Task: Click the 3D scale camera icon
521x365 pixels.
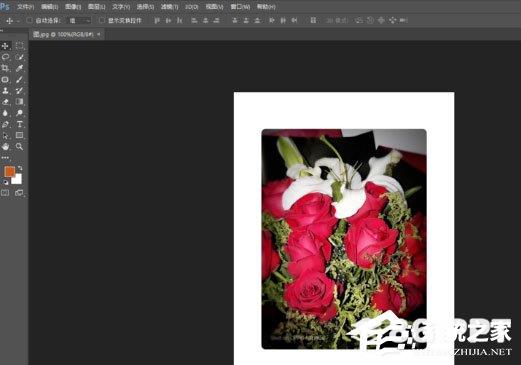Action: (x=404, y=21)
